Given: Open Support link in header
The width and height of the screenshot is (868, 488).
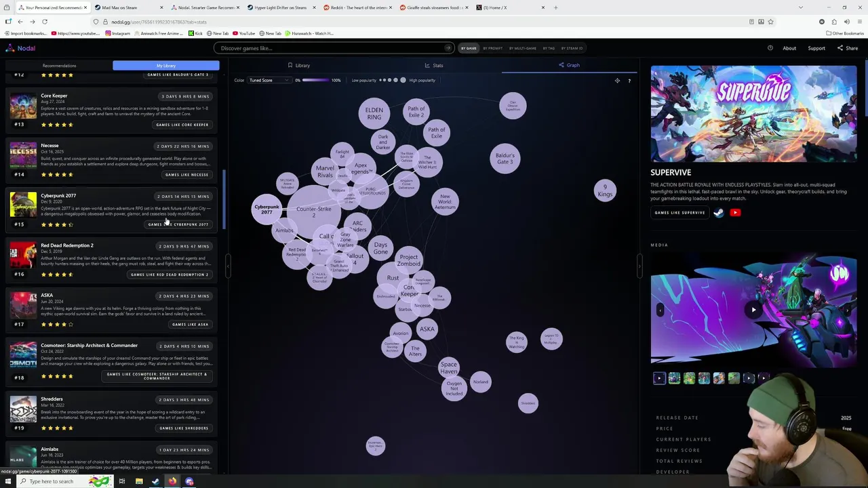Looking at the screenshot, I should (816, 48).
